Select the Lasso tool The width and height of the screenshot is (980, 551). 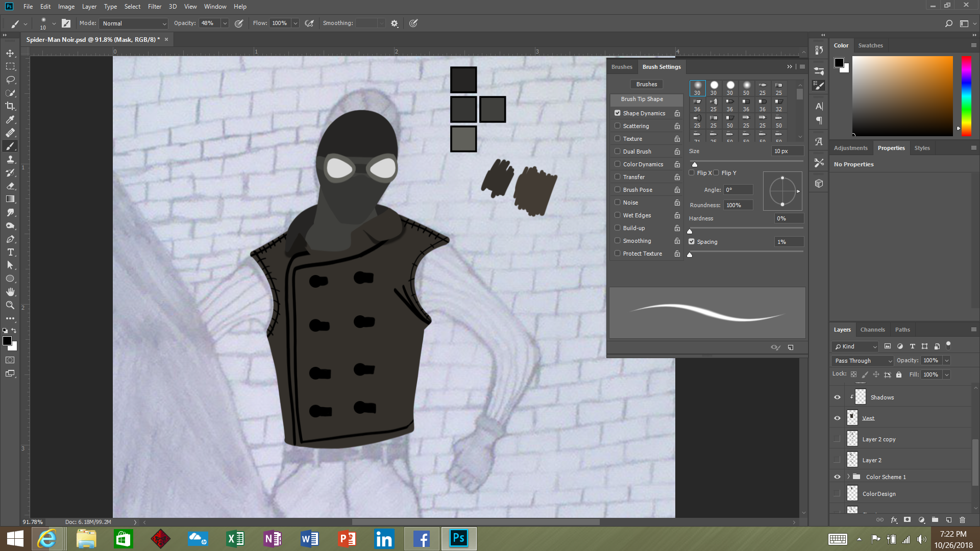[10, 80]
